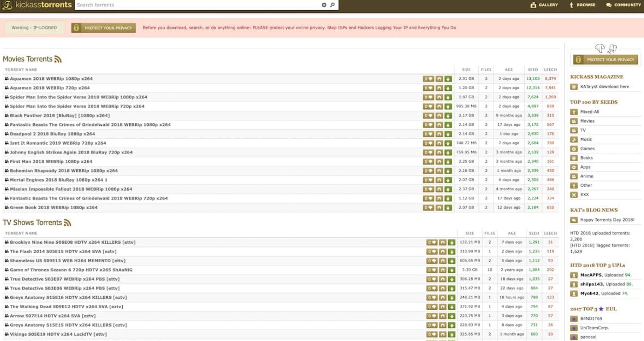Click comments icon on Vikings S05E19 row
644x341 pixels.
(x=432, y=334)
